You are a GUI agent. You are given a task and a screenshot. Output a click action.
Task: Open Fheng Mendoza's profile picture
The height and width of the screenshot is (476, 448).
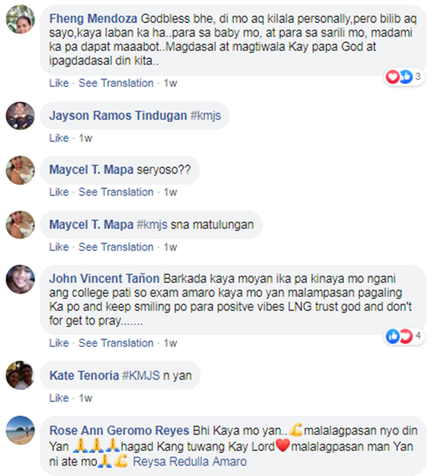(x=20, y=19)
